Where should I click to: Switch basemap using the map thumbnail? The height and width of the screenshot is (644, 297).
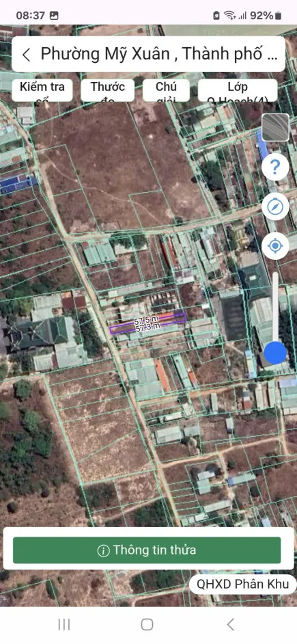click(275, 127)
